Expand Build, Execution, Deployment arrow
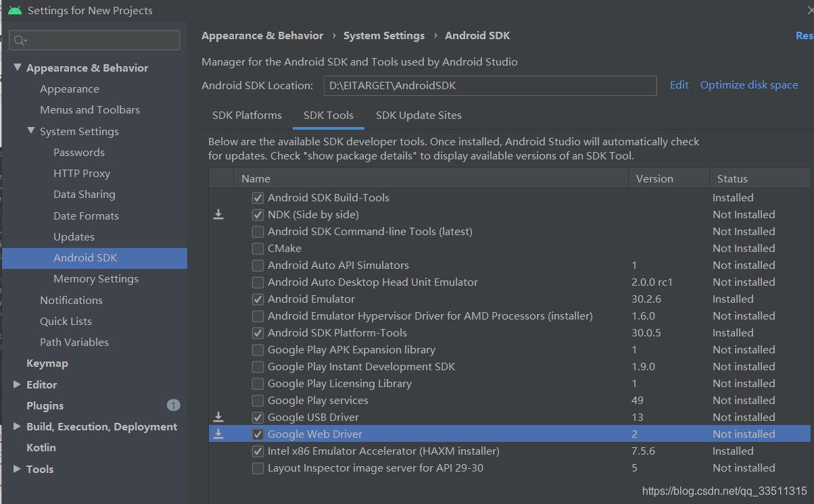Viewport: 814px width, 504px height. [x=18, y=427]
